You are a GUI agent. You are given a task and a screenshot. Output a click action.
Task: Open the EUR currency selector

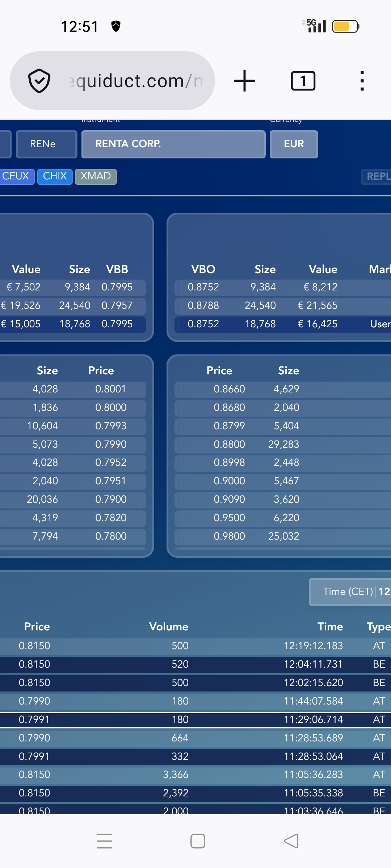coord(294,144)
